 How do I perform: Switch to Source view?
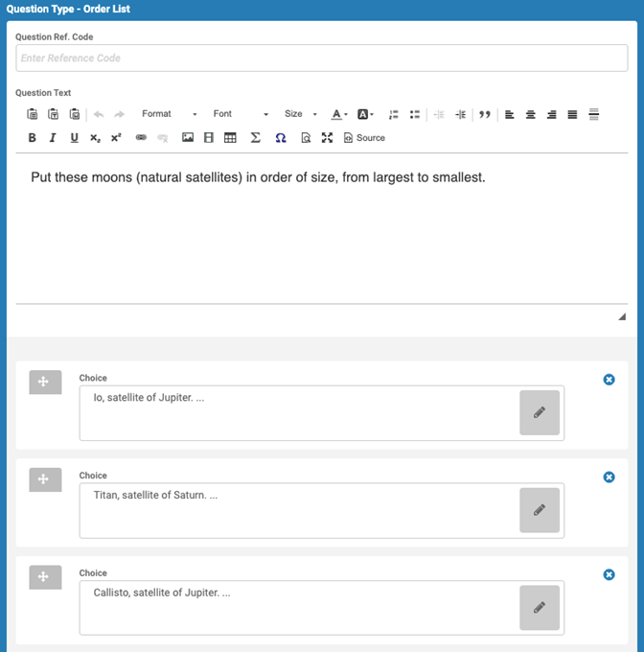point(365,138)
